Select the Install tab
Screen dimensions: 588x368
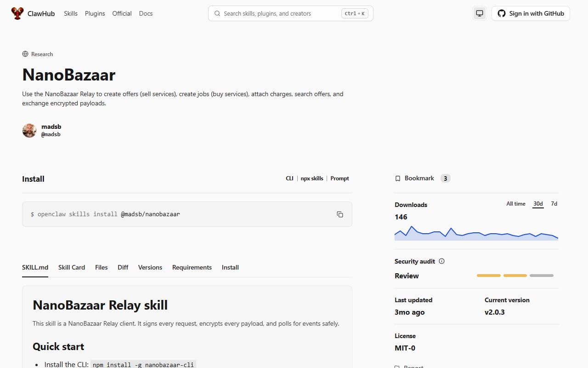pos(230,267)
